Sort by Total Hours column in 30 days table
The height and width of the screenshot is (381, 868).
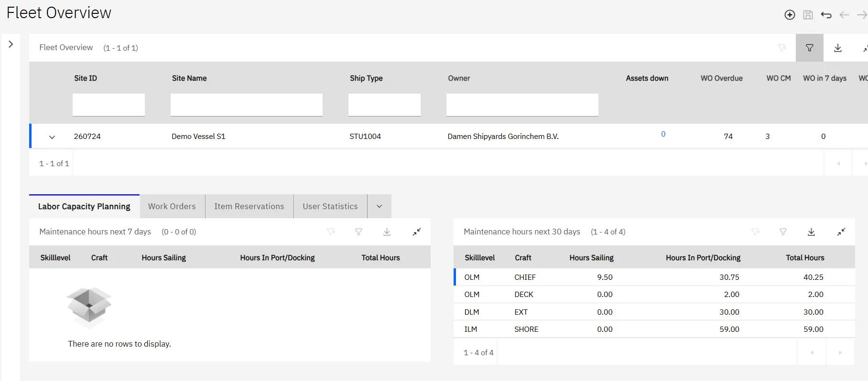(805, 258)
